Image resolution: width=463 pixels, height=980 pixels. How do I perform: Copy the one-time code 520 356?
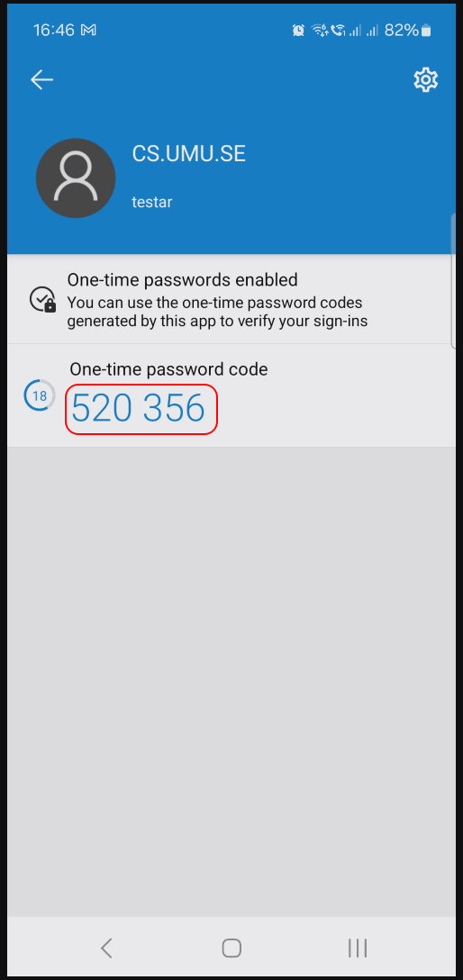tap(138, 409)
